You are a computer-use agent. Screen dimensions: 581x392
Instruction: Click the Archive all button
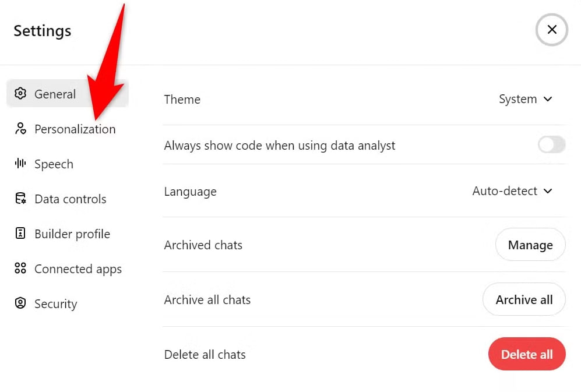click(524, 299)
